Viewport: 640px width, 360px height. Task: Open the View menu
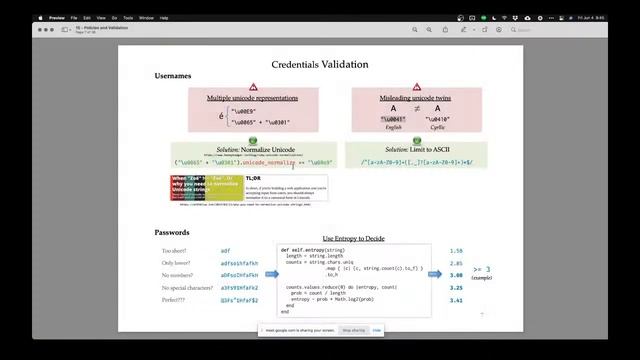101,18
